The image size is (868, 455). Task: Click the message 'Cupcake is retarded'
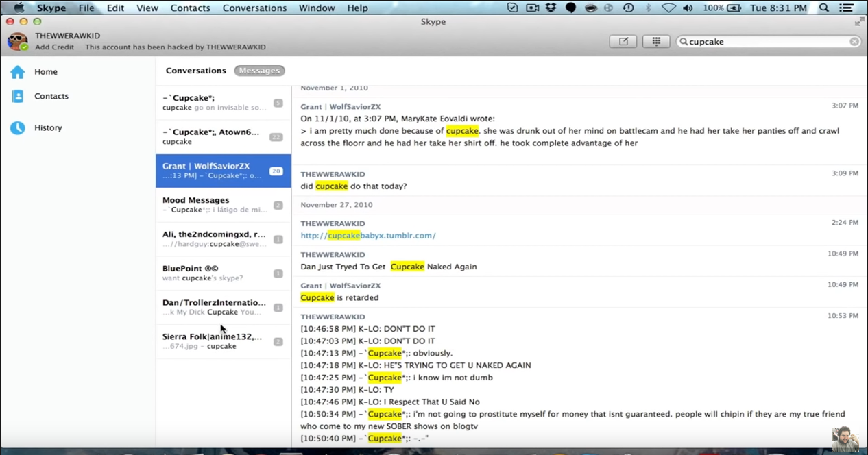pyautogui.click(x=339, y=298)
